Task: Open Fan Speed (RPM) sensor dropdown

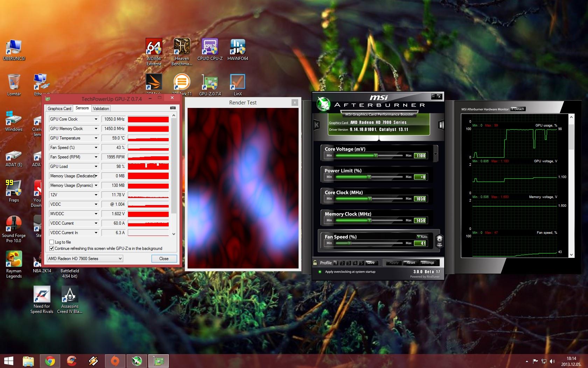Action: point(96,157)
